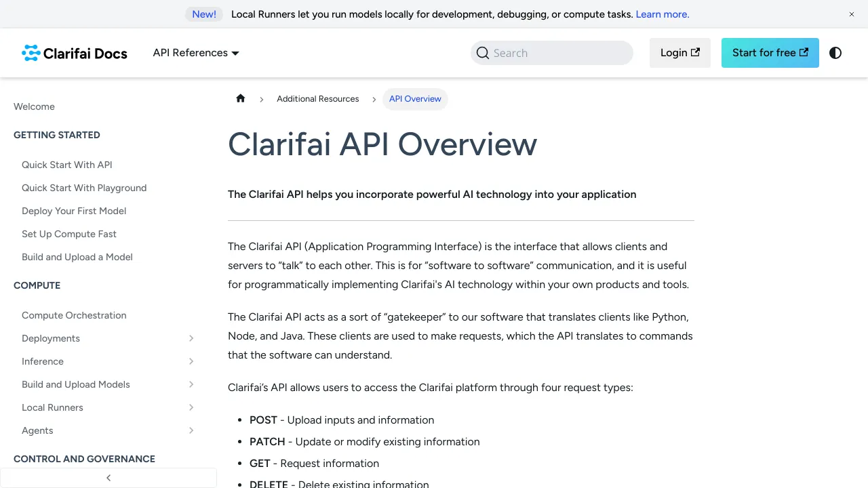Open Quick Start With Playground
This screenshot has width=868, height=488.
pyautogui.click(x=84, y=188)
